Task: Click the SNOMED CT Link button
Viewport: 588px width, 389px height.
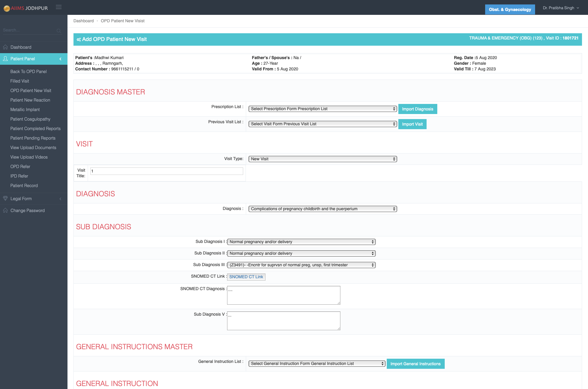Action: tap(246, 277)
